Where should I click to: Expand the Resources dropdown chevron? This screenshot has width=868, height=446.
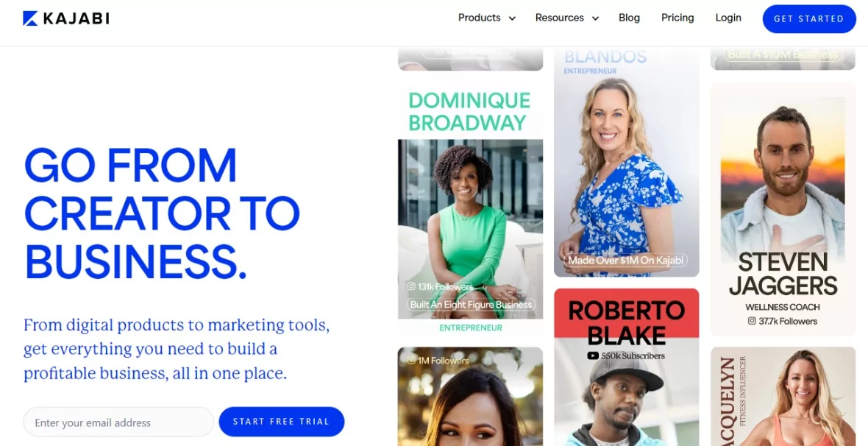[595, 18]
